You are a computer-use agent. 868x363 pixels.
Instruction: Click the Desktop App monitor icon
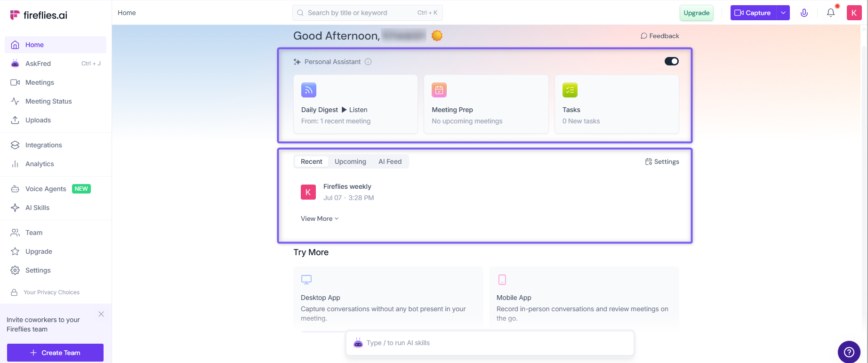pyautogui.click(x=306, y=280)
